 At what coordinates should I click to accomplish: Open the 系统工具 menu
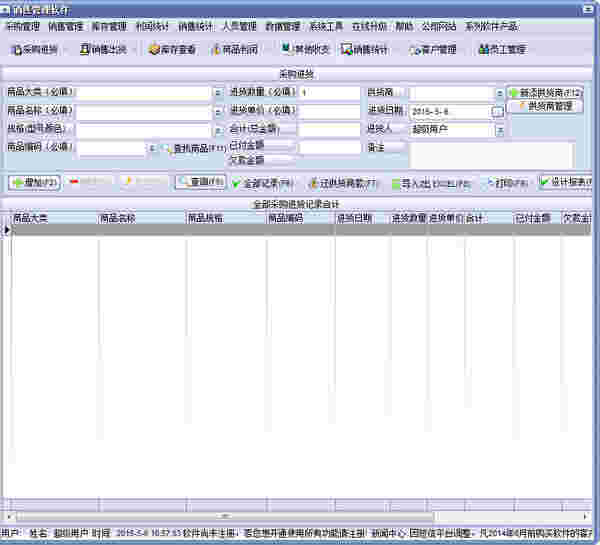click(326, 27)
